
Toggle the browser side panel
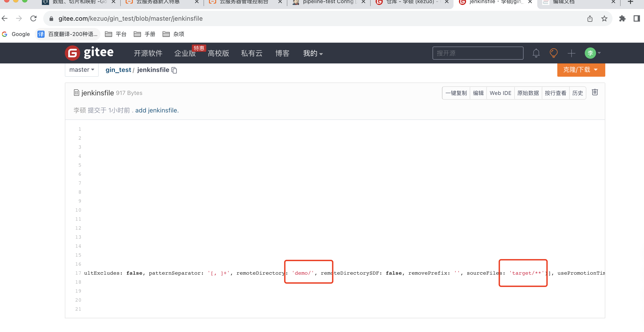click(x=637, y=18)
